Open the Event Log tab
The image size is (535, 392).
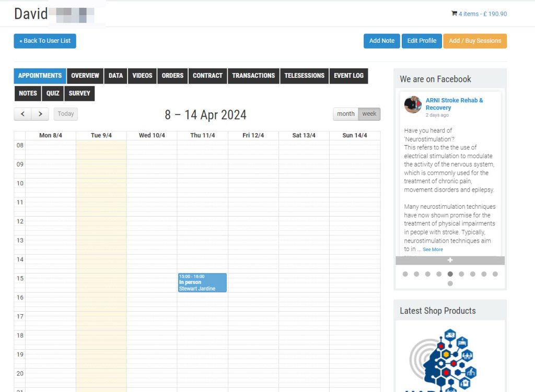(x=348, y=76)
